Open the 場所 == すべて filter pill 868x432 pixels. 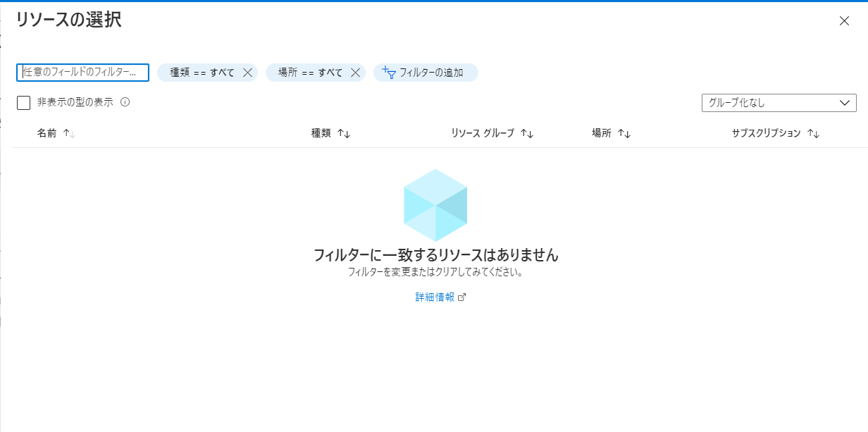click(310, 73)
